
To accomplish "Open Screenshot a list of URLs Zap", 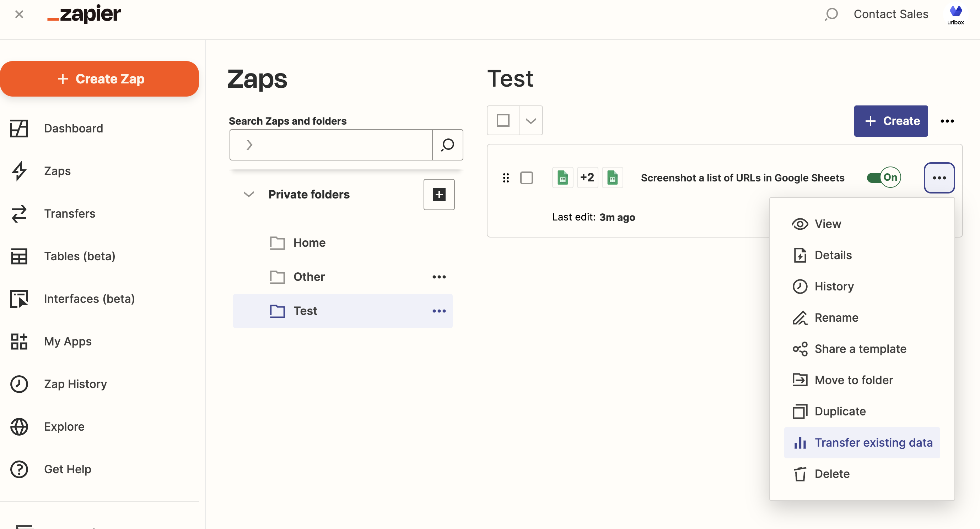I will [x=742, y=178].
